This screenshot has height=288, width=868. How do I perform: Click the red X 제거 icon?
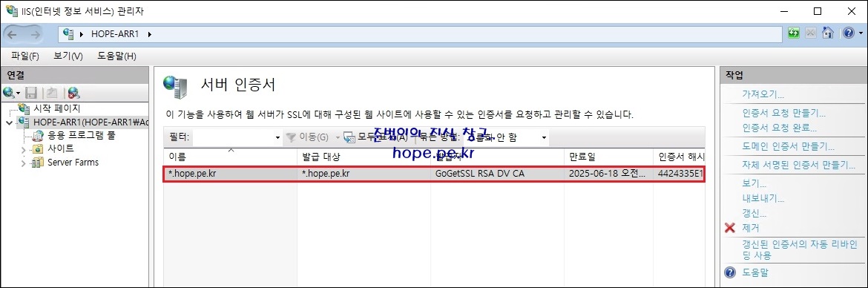(729, 228)
